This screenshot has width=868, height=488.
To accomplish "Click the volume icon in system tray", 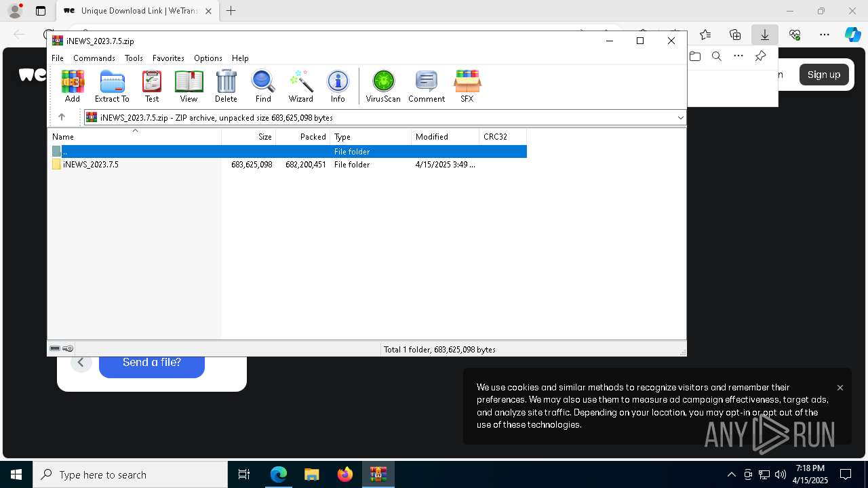I will [781, 474].
